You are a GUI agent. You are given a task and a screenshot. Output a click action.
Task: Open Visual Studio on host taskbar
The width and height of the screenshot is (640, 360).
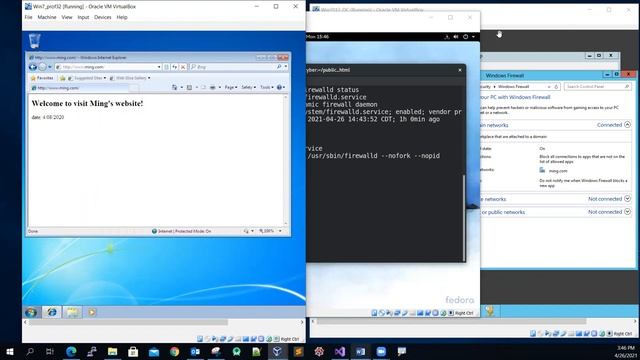340,351
